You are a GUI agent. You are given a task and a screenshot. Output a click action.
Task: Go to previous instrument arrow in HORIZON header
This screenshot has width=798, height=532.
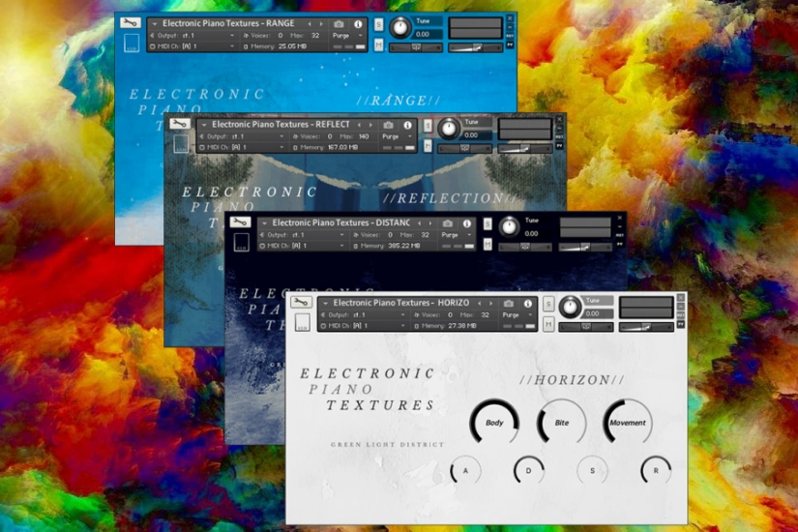coord(480,304)
